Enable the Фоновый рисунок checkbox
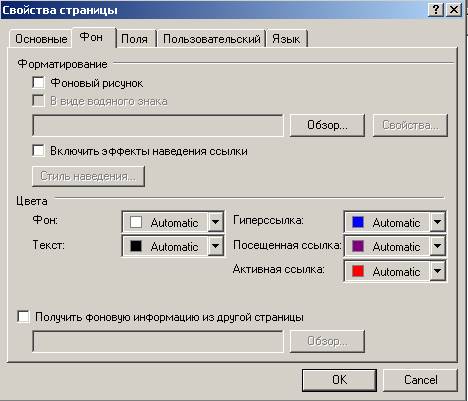Screen dimensions: 468x401 click(38, 82)
